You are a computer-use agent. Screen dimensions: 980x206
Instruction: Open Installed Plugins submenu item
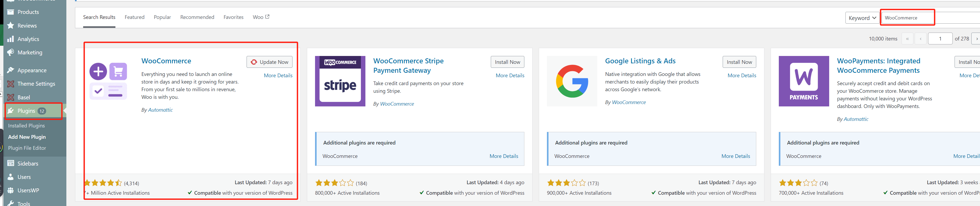(x=27, y=126)
